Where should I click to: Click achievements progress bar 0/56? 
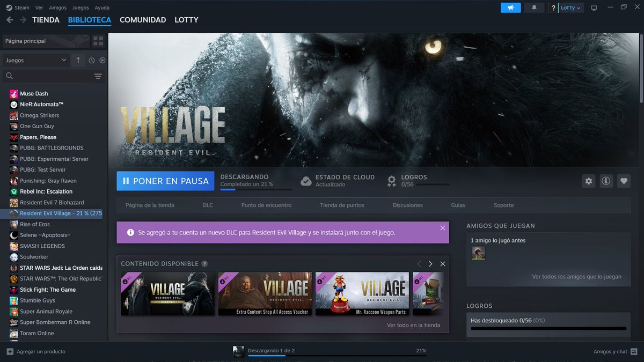[x=548, y=328]
